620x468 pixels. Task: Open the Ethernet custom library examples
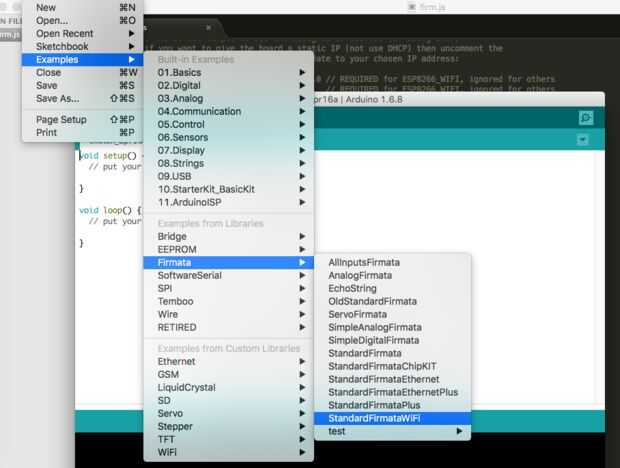tap(229, 361)
